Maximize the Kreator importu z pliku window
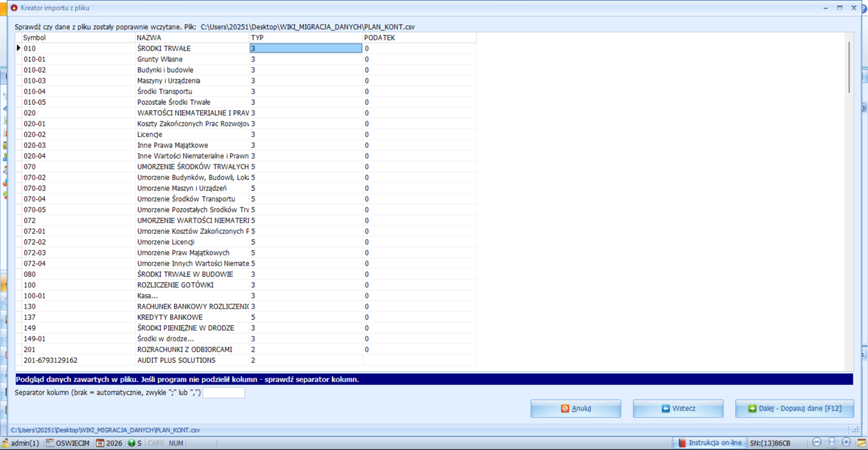 840,8
